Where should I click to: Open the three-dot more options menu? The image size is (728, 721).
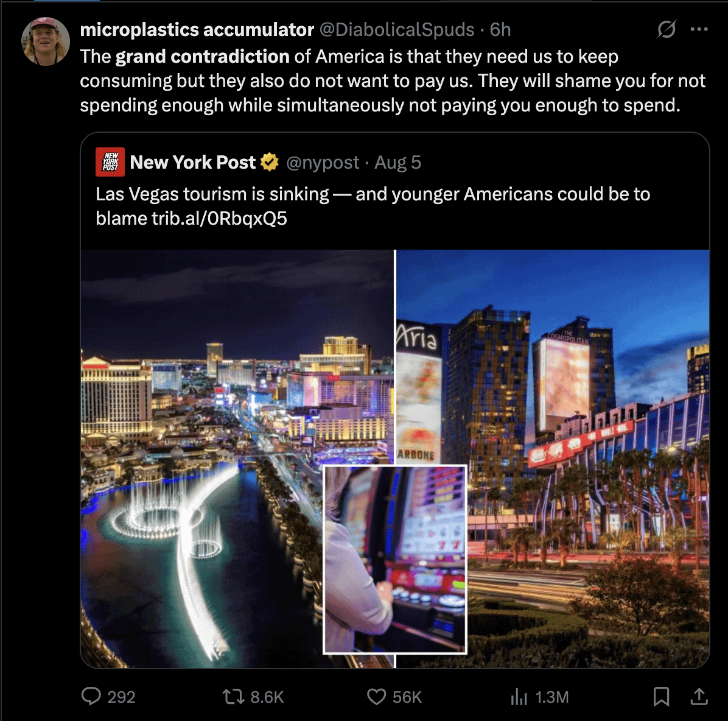(699, 29)
